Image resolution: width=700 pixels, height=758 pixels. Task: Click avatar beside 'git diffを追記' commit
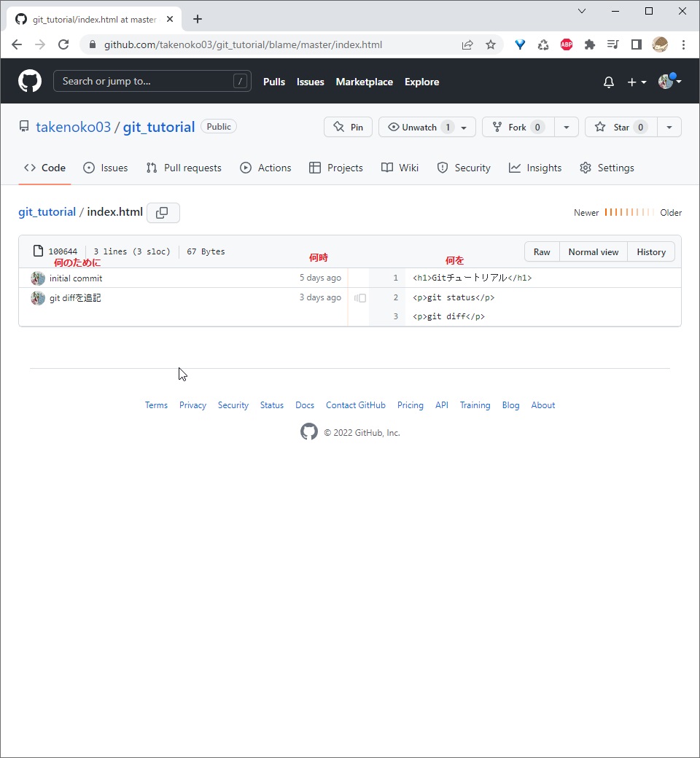tap(38, 298)
